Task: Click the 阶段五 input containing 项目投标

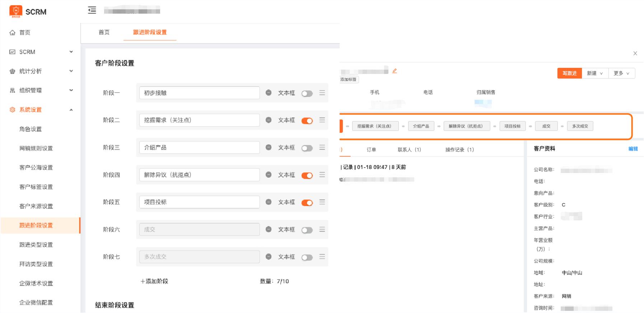Action: coord(200,202)
